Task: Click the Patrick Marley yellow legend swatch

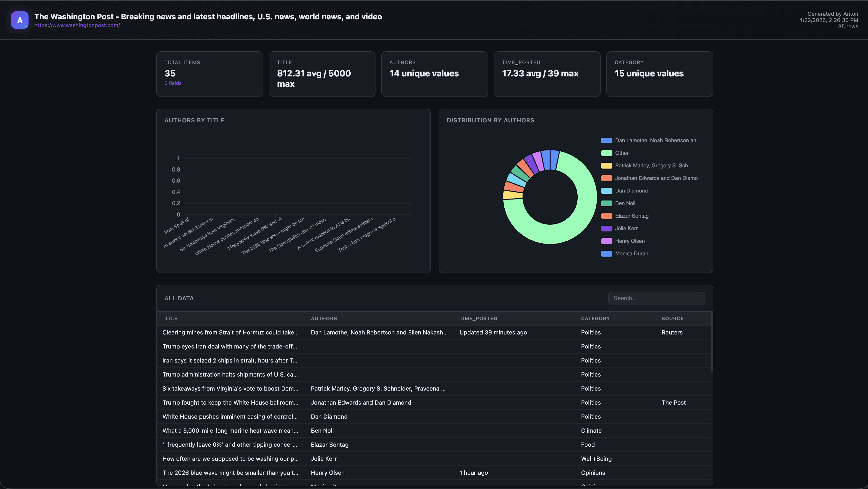Action: click(x=607, y=165)
